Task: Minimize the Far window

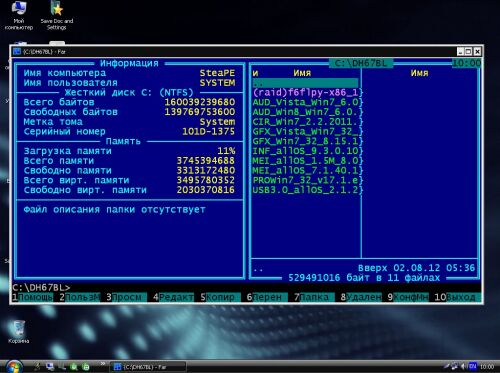Action: click(x=460, y=51)
